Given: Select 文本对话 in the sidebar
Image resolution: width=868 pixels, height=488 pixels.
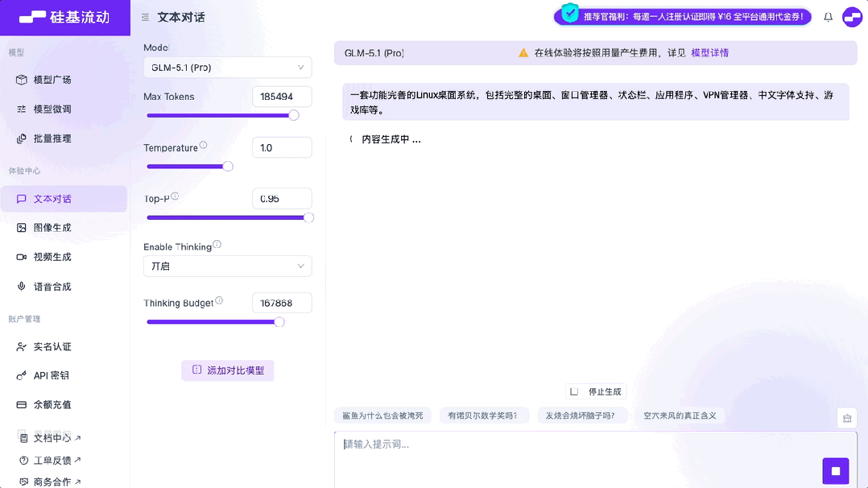Looking at the screenshot, I should [64, 199].
